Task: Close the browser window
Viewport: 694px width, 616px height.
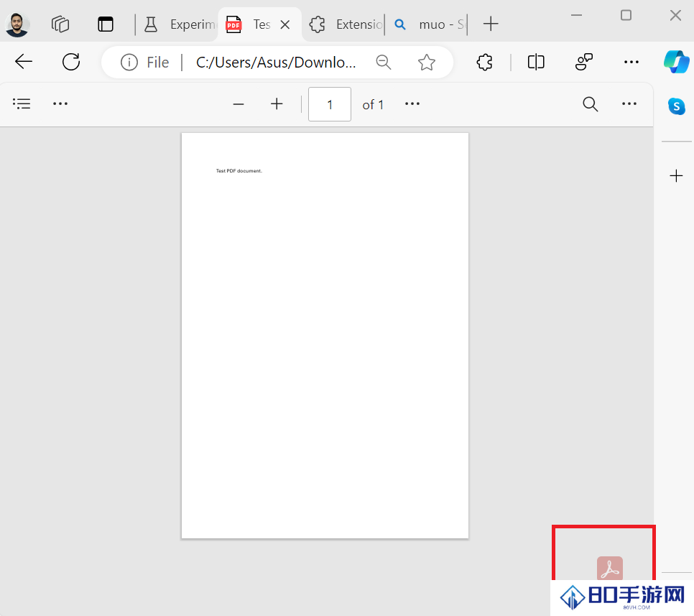Action: click(675, 16)
